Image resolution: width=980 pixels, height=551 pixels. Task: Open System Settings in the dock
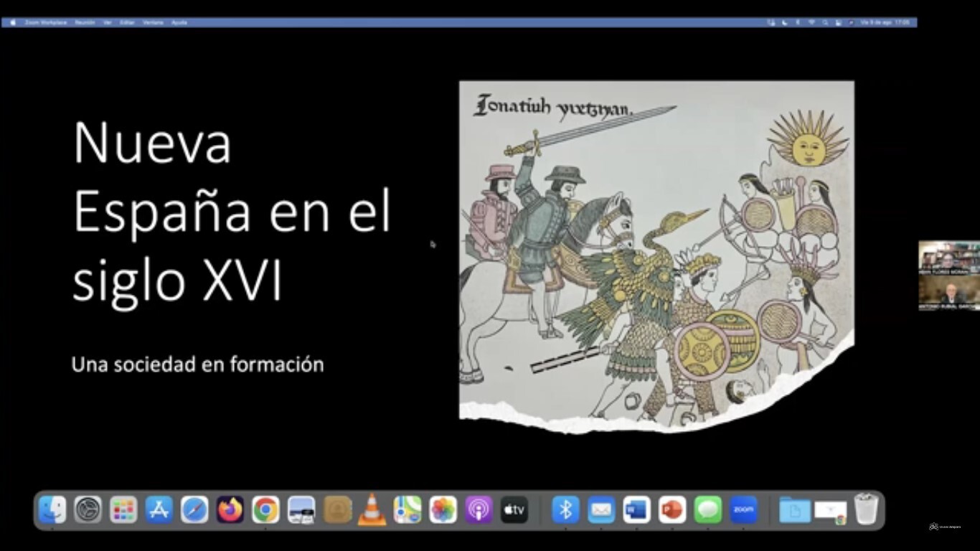(x=88, y=510)
